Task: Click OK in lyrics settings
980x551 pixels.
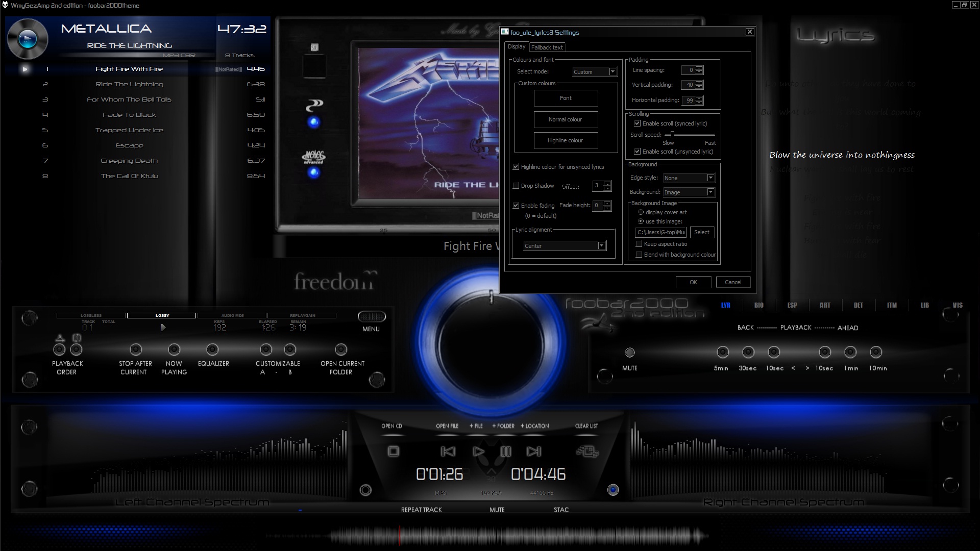Action: point(693,282)
